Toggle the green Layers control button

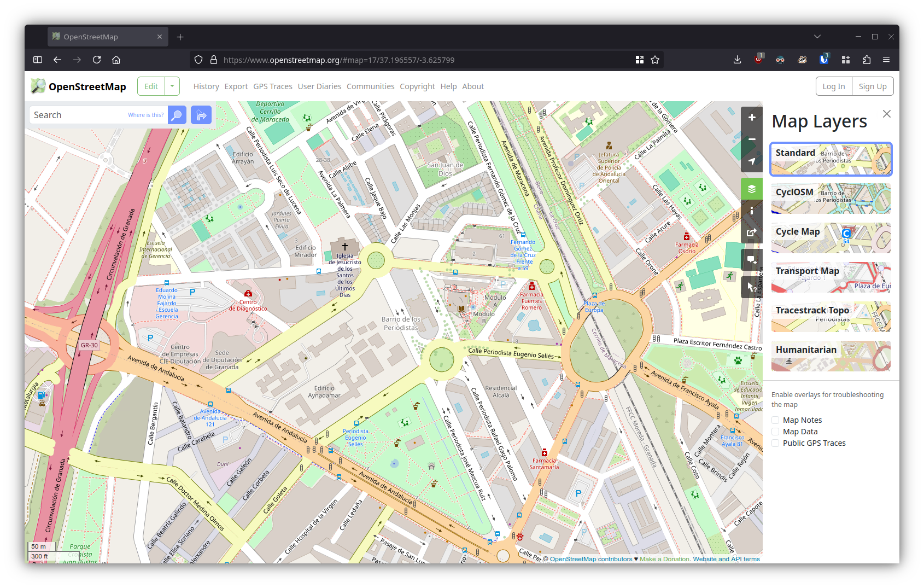[x=752, y=189]
